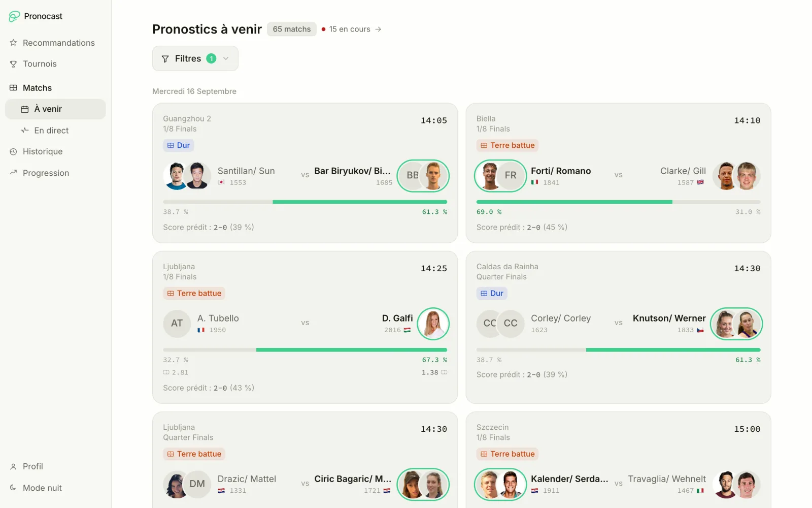812x508 pixels.
Task: Click the star icon beside Recommandations
Action: [x=13, y=43]
